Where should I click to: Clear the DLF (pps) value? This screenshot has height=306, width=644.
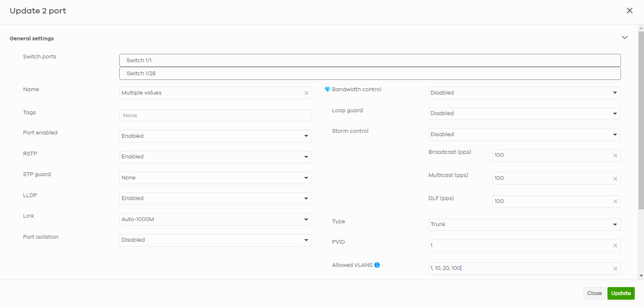615,202
